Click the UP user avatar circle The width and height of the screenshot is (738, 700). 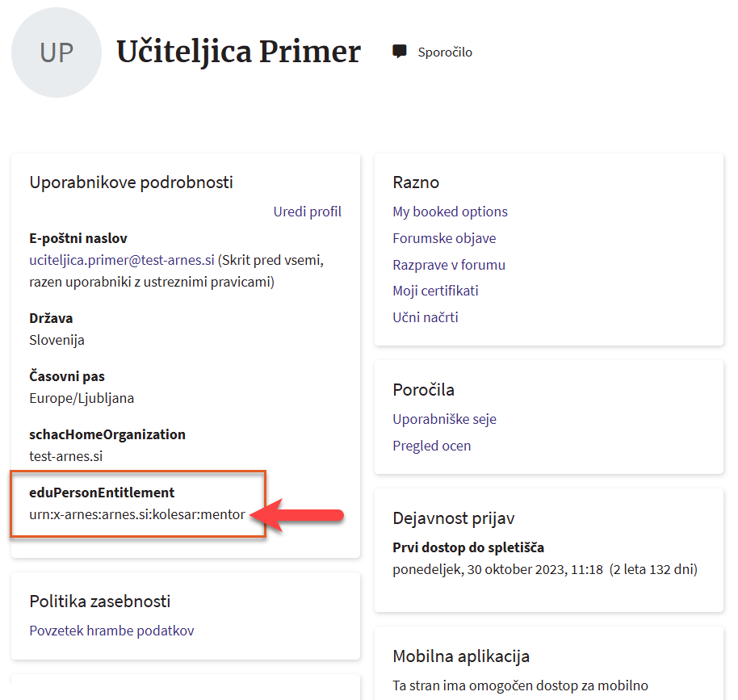(x=57, y=53)
